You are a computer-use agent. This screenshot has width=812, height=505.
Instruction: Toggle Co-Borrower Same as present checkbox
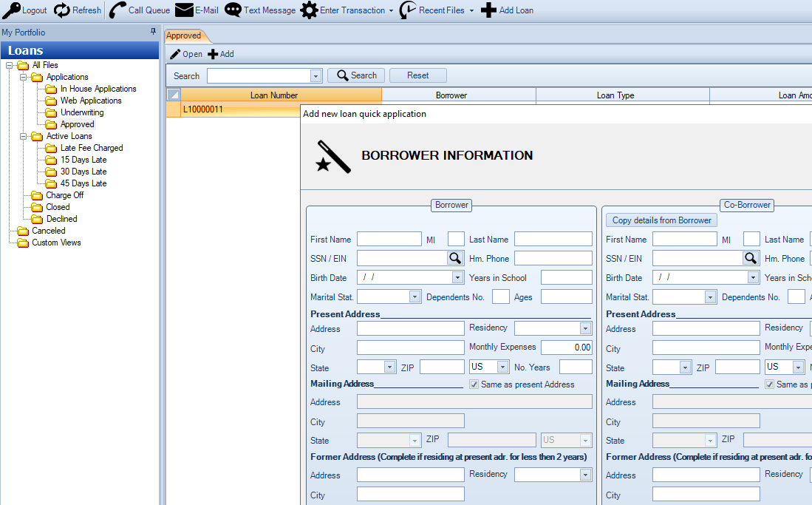coord(770,384)
